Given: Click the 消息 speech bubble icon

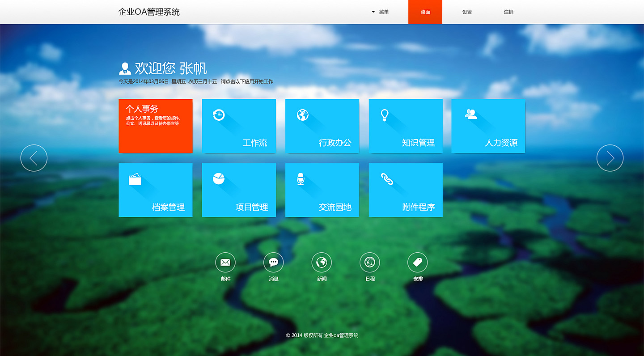Looking at the screenshot, I should click(x=274, y=263).
